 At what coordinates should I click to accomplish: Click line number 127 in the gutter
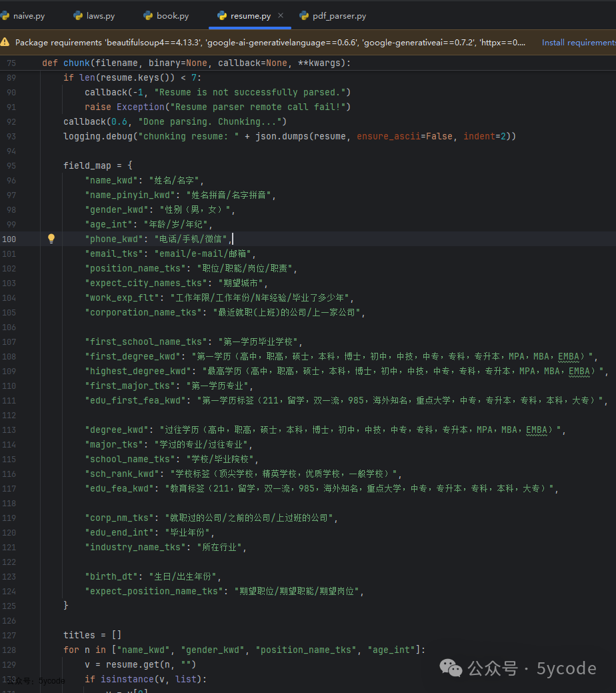[x=9, y=635]
